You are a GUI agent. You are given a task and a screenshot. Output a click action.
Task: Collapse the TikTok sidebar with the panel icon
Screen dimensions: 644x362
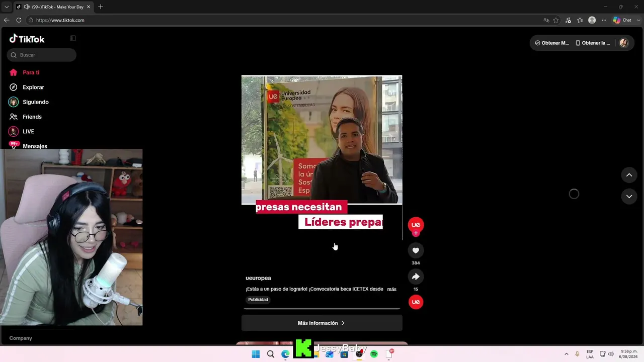click(73, 38)
